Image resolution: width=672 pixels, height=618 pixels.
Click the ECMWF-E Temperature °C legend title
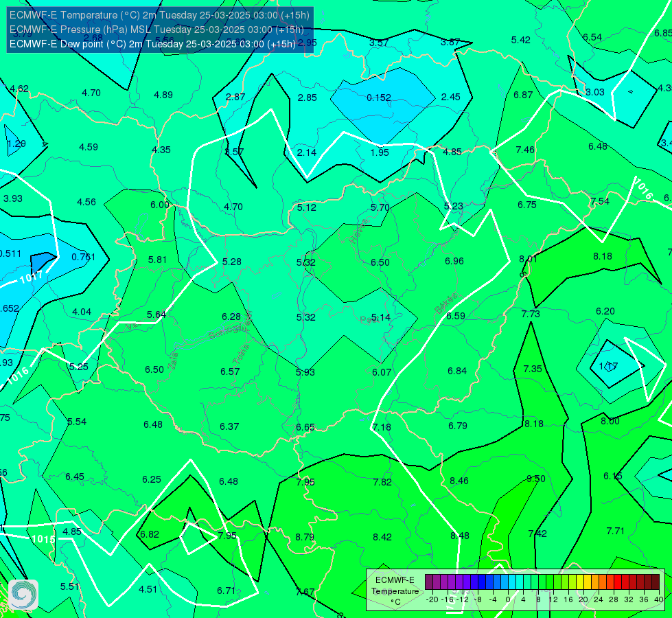click(395, 591)
